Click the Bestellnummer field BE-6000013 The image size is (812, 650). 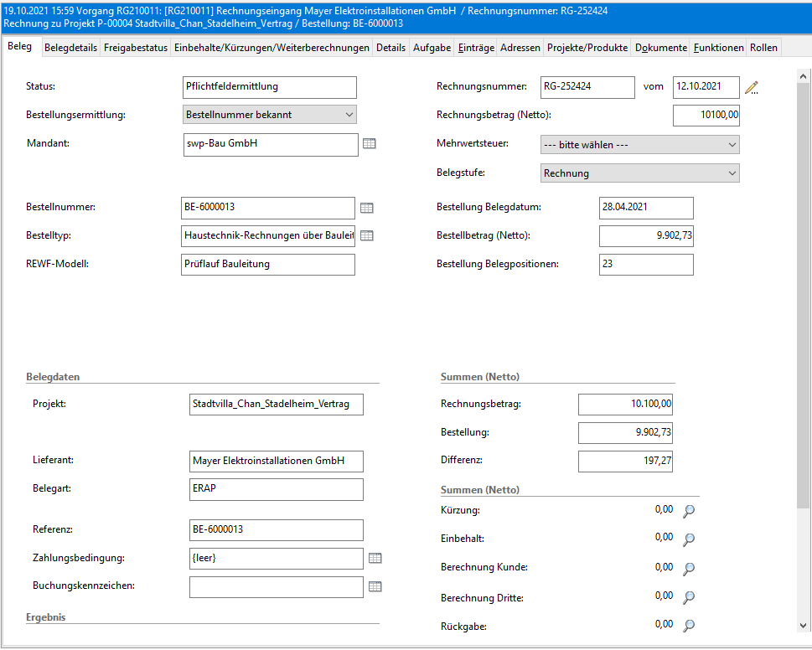[x=268, y=208]
